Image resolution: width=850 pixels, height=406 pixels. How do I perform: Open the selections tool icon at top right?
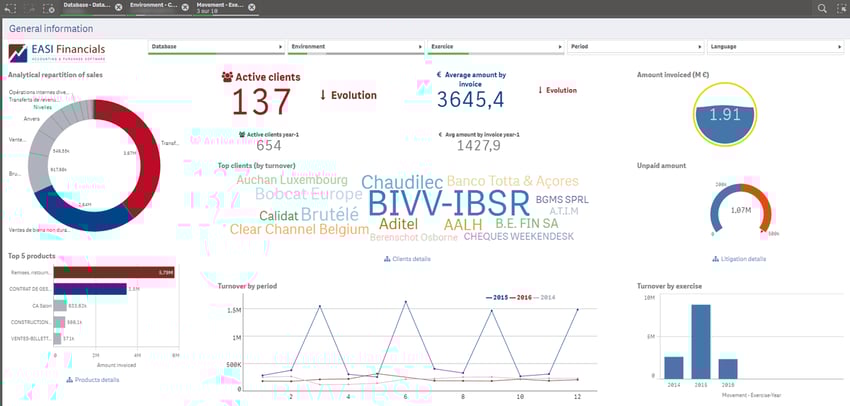841,8
